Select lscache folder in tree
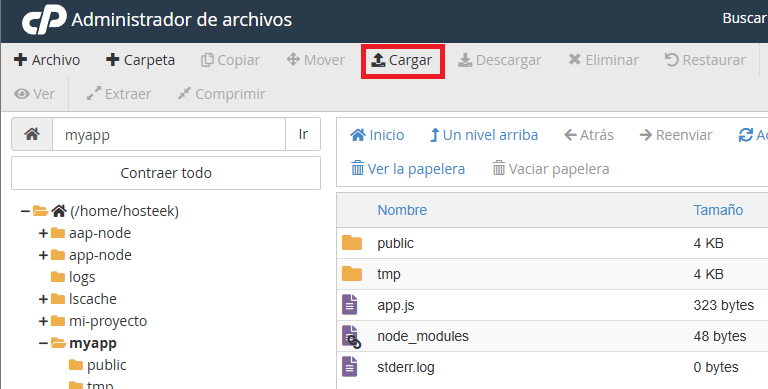The image size is (768, 389). [93, 299]
